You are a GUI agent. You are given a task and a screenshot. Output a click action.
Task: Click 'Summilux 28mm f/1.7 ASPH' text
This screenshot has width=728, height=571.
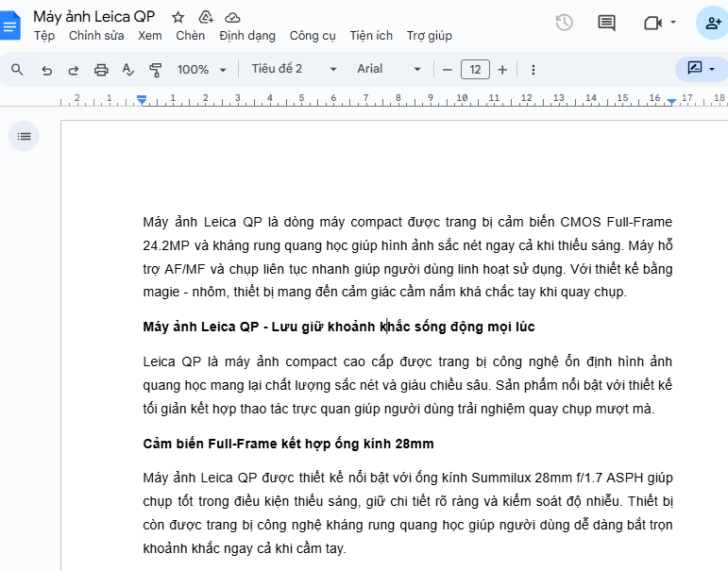click(x=557, y=478)
